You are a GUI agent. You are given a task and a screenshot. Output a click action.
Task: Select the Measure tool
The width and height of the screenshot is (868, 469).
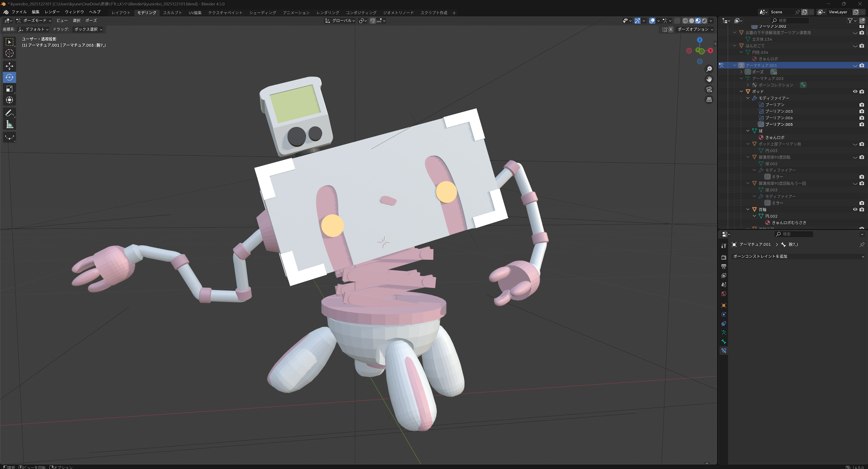tap(9, 125)
